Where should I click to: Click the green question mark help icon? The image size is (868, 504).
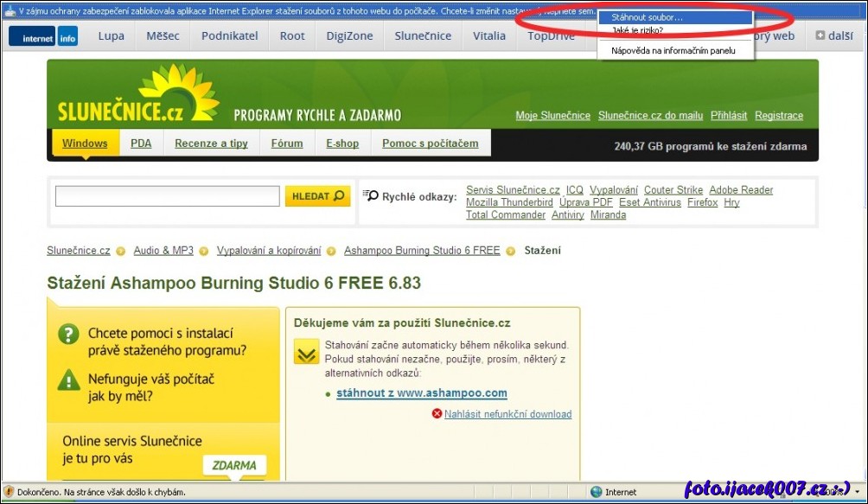pos(68,334)
